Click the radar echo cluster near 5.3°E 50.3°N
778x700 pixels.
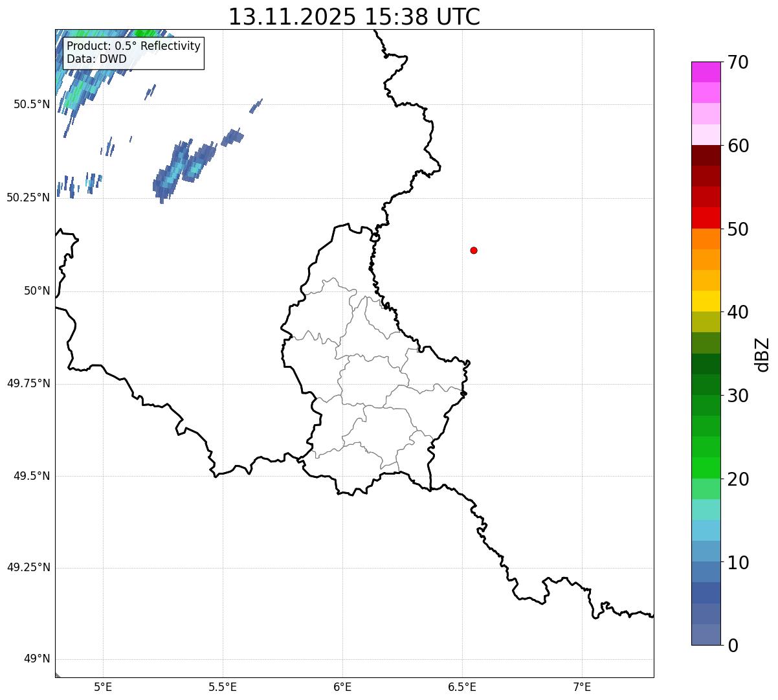(184, 171)
